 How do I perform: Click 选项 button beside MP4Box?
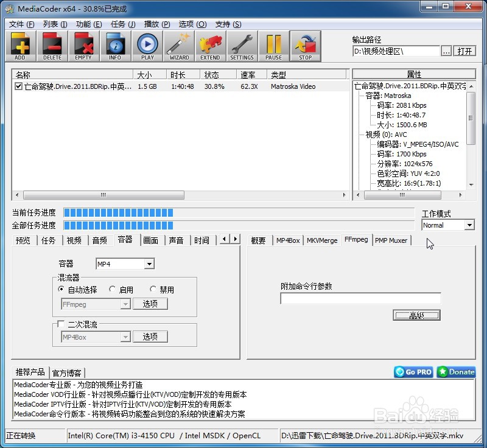(x=150, y=337)
